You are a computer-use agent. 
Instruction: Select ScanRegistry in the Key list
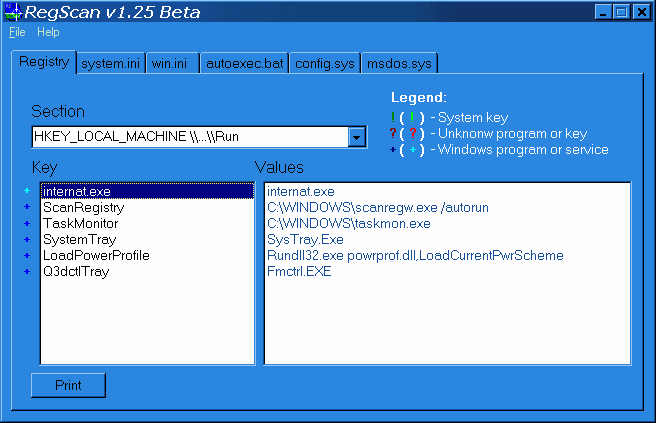pos(147,208)
